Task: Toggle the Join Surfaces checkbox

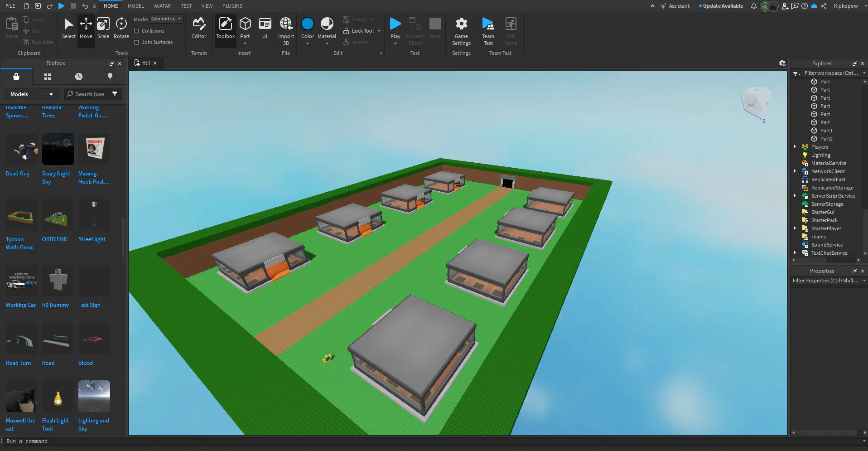Action: (137, 42)
